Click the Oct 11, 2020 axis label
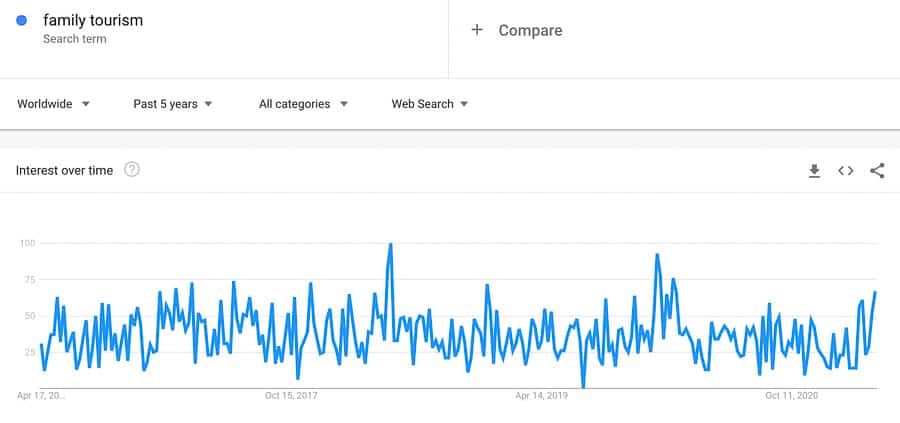 pyautogui.click(x=792, y=396)
